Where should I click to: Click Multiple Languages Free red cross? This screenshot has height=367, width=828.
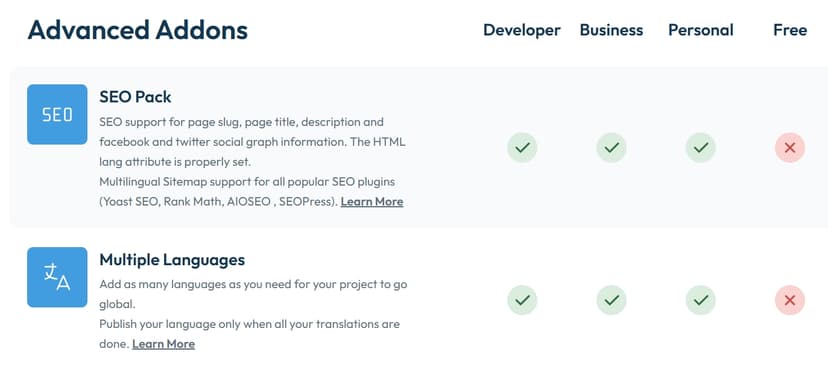click(x=790, y=300)
